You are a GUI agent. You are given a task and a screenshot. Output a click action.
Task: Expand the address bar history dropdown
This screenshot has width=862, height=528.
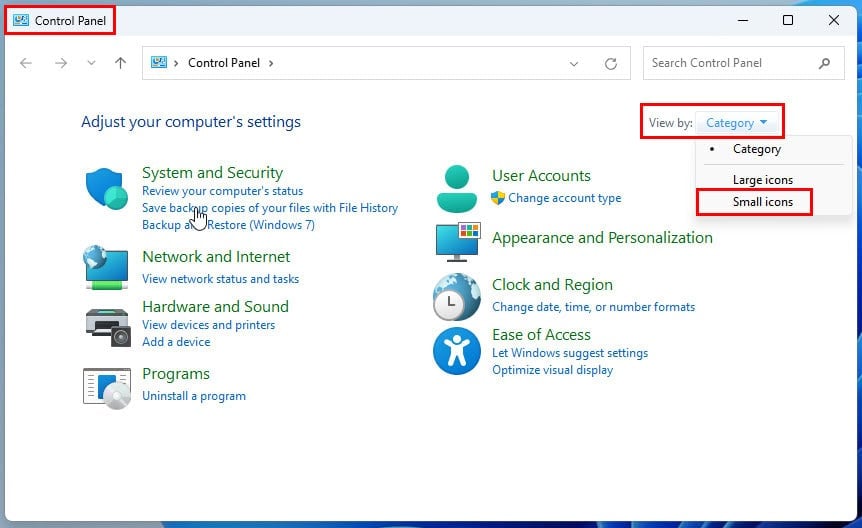pos(574,64)
